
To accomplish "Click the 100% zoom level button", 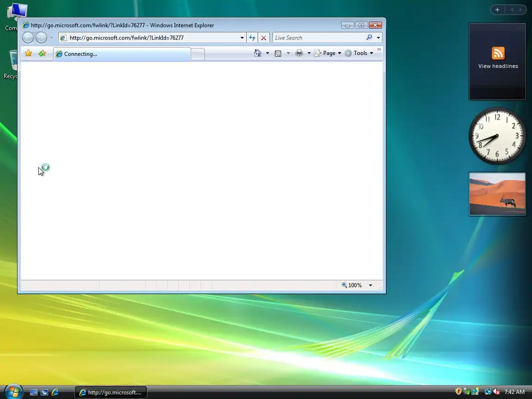I will (x=352, y=285).
